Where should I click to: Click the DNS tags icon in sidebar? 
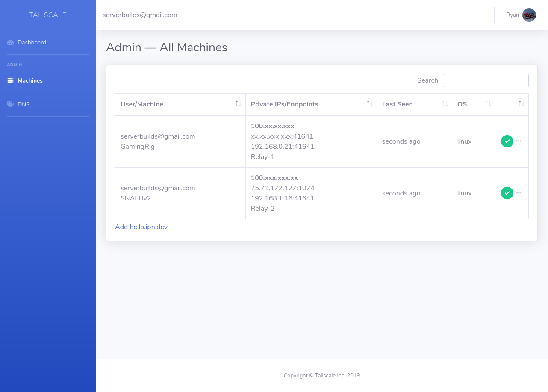tap(11, 104)
